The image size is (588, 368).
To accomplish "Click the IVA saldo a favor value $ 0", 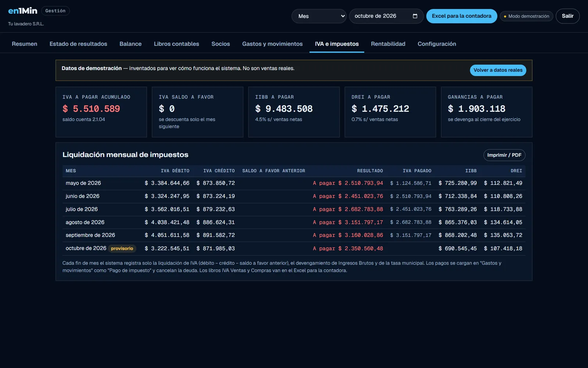I will coord(167,109).
